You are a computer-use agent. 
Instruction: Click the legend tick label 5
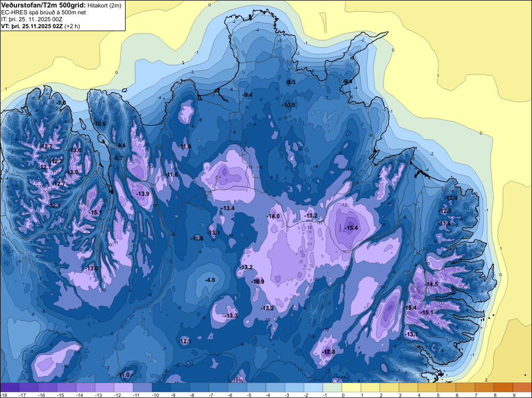coord(438,395)
